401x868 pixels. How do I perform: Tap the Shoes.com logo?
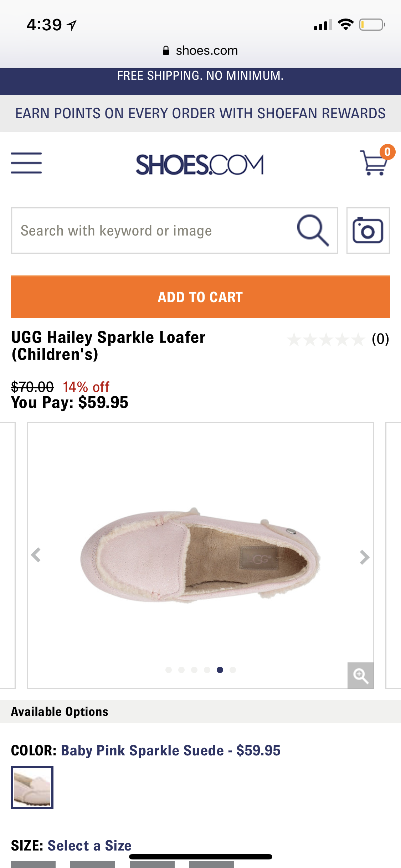[200, 165]
